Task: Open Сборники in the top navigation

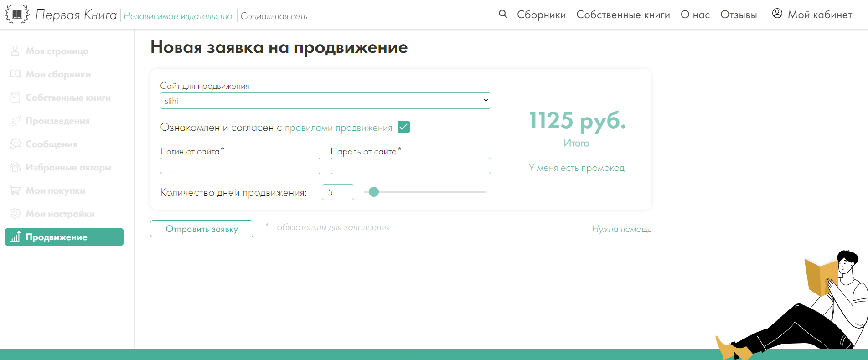Action: (541, 15)
